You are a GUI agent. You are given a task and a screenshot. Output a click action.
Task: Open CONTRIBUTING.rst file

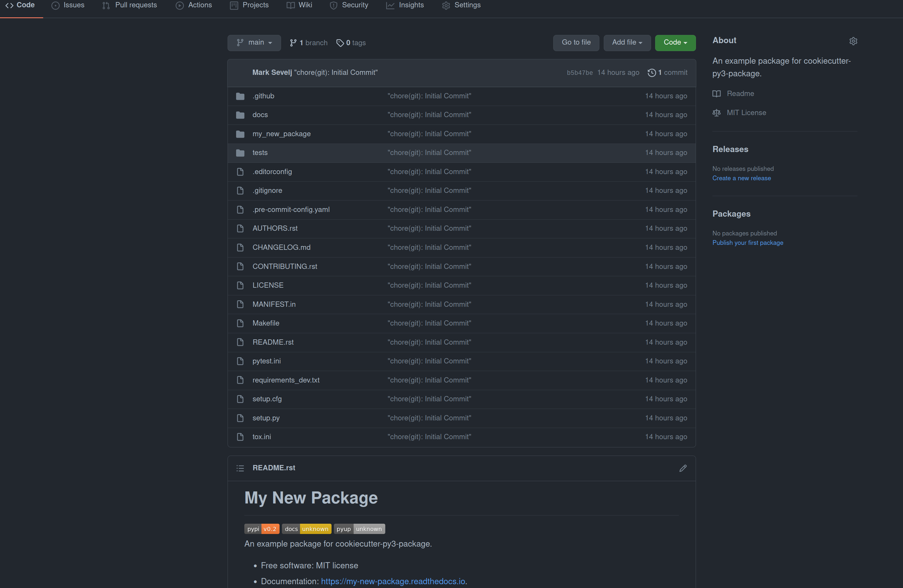click(285, 266)
